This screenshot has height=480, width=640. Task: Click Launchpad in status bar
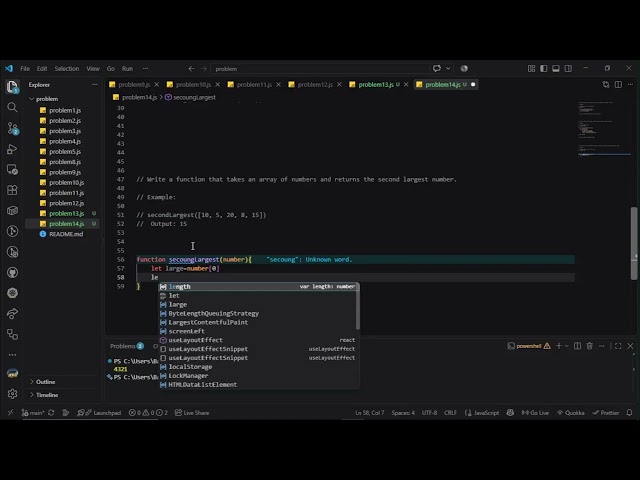(99, 413)
